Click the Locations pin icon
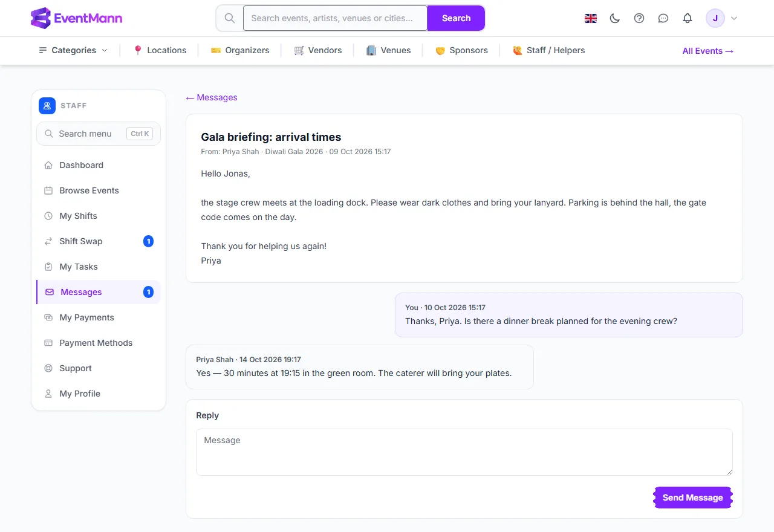 (x=138, y=50)
